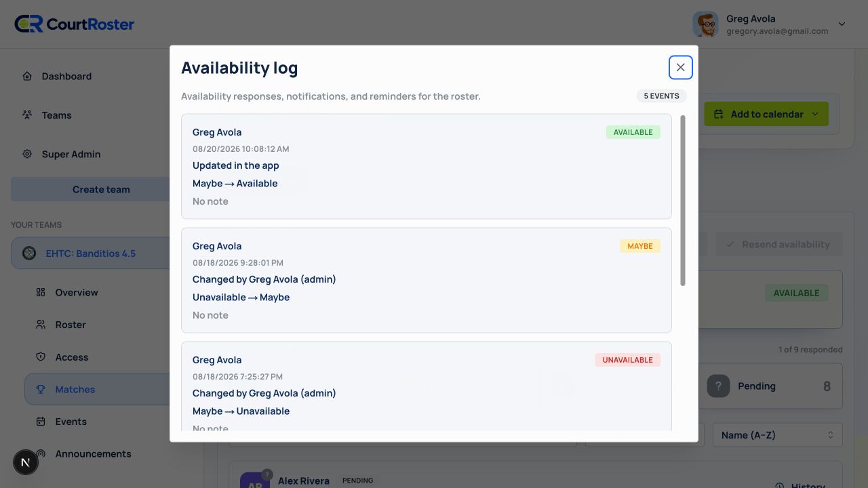This screenshot has height=488, width=868.
Task: Click "Maybe → Available" change text
Action: tap(235, 184)
